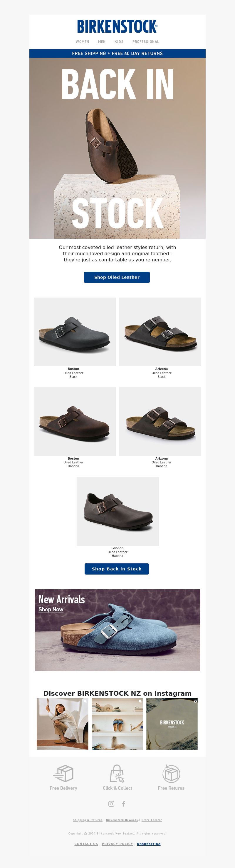Viewport: 235px width, 868px height.
Task: Open the MEN navigation item
Action: click(102, 42)
